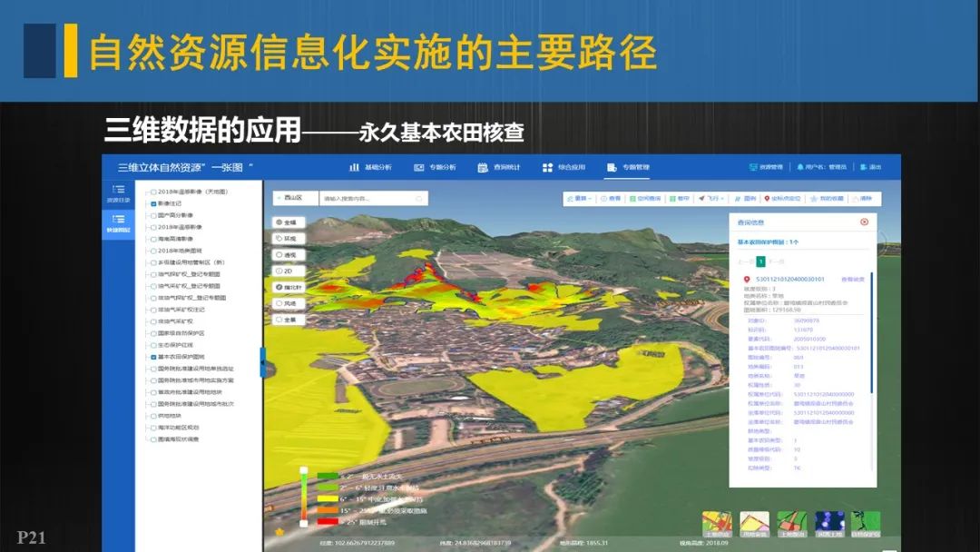The width and height of the screenshot is (980, 552).
Task: Enable the 供地地块 layer checkbox
Action: click(x=153, y=416)
